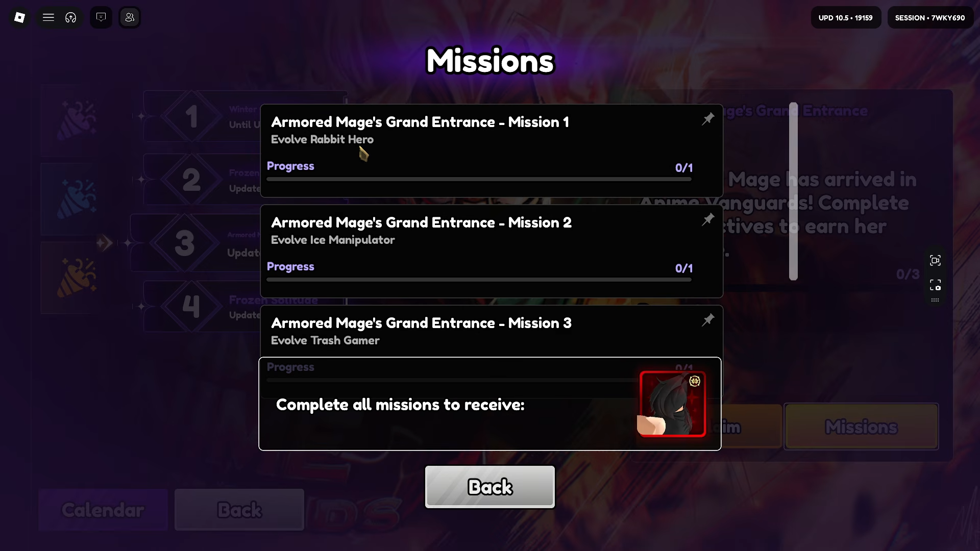The height and width of the screenshot is (551, 980).
Task: Pin Mission 2 Evolve Ice Manipulator
Action: click(708, 219)
